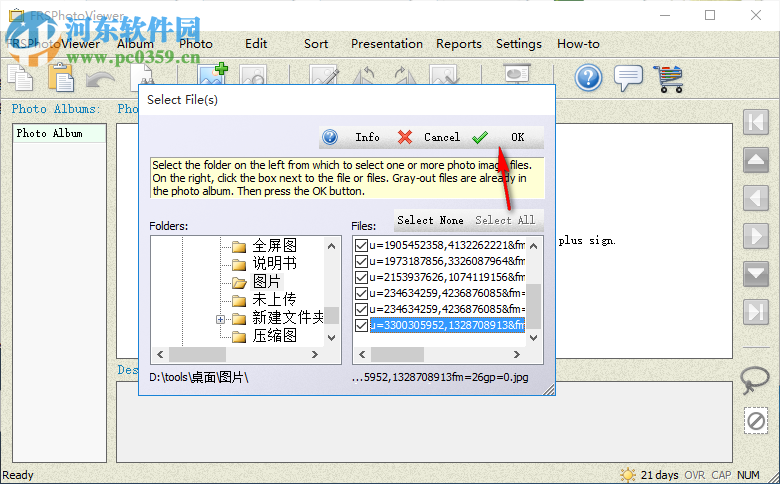This screenshot has height=484, width=780.
Task: Open the Presentation menu
Action: click(387, 44)
